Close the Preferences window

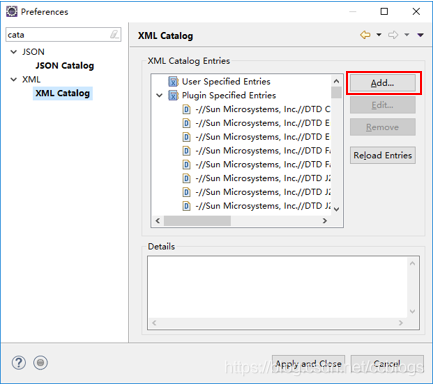[416, 12]
